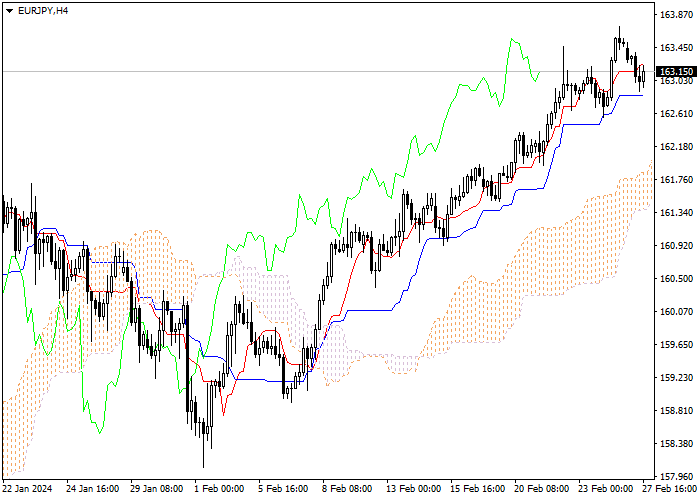Select price scale value 163.450
Screen dimensions: 700x500
676,48
